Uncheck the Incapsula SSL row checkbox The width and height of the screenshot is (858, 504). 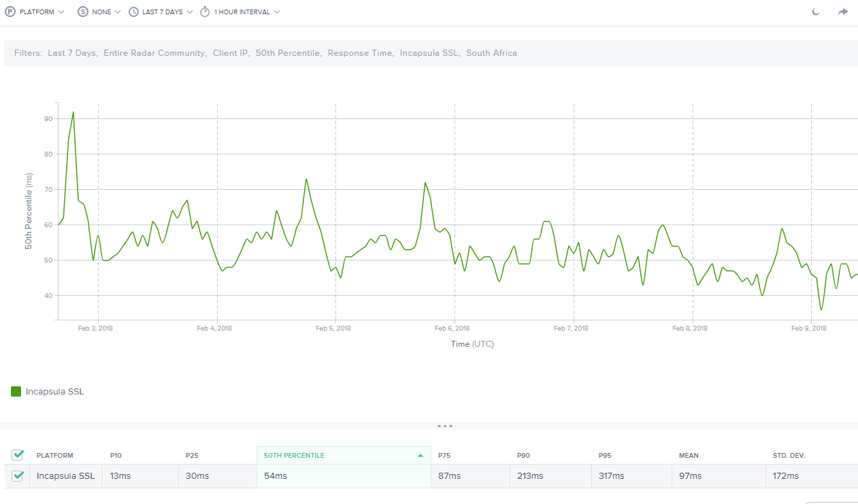[18, 476]
